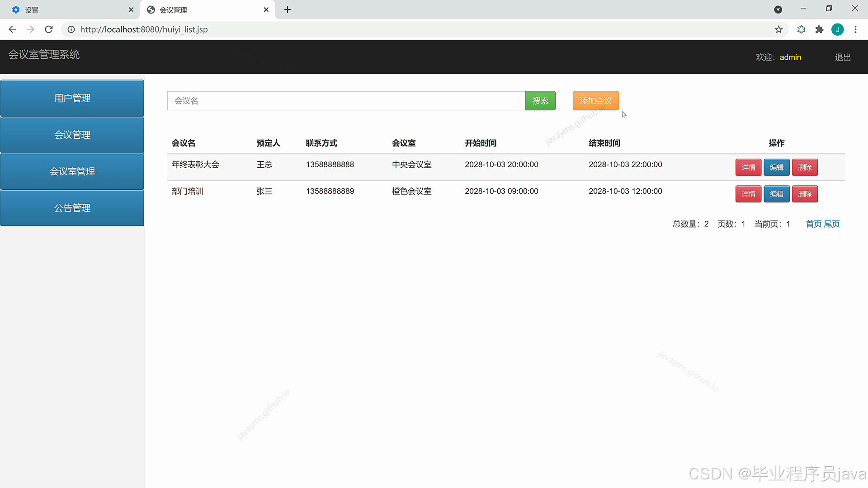
Task: Go back with the browser back arrow
Action: click(x=12, y=29)
